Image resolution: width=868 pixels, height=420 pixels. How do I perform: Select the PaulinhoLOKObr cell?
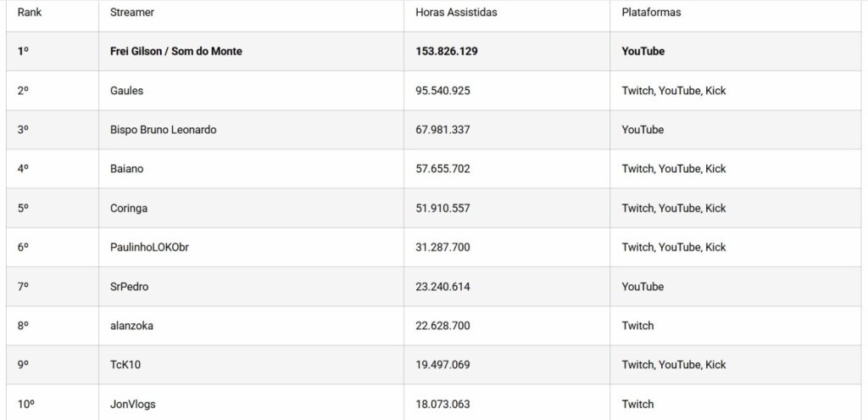149,247
